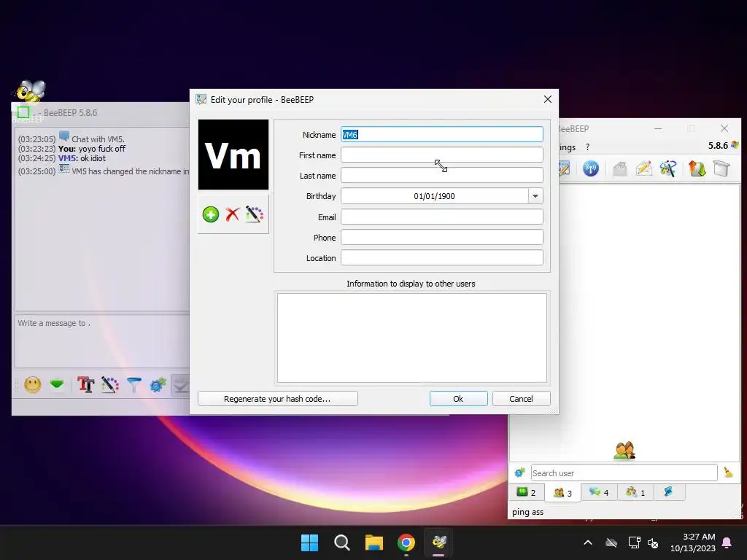The width and height of the screenshot is (747, 560).
Task: Click the user list settings gear icon by search
Action: pos(519,472)
